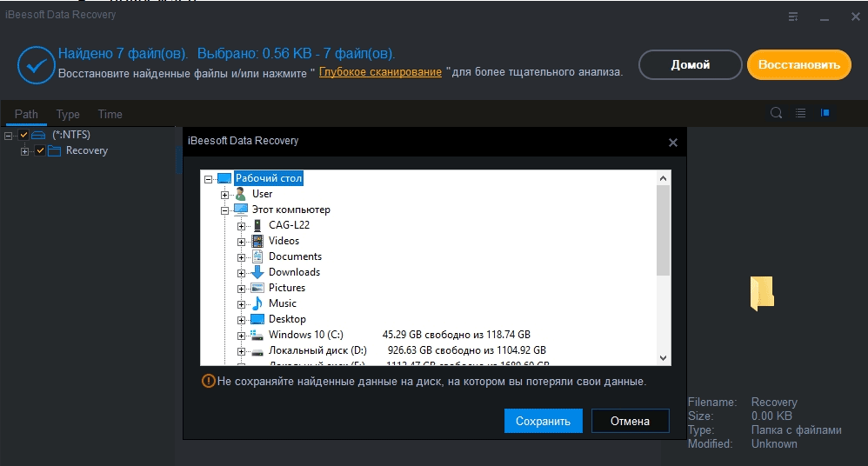Expand the User node
The image size is (868, 466).
(x=224, y=195)
